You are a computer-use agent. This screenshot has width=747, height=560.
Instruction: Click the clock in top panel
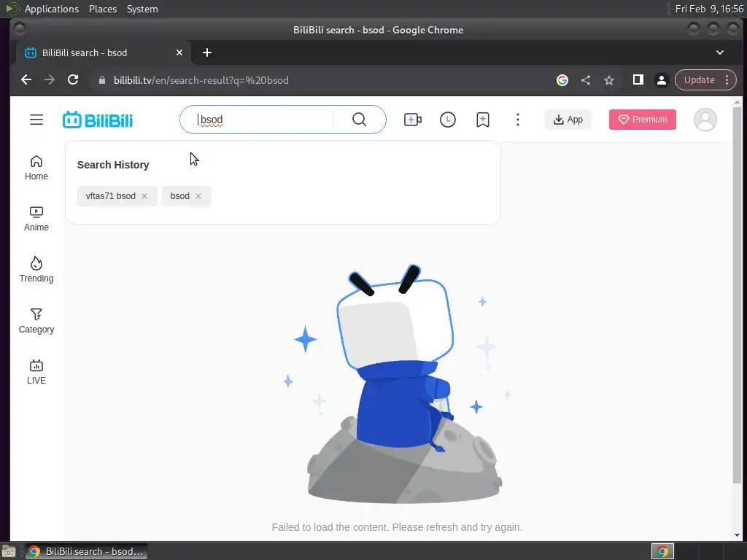click(709, 9)
